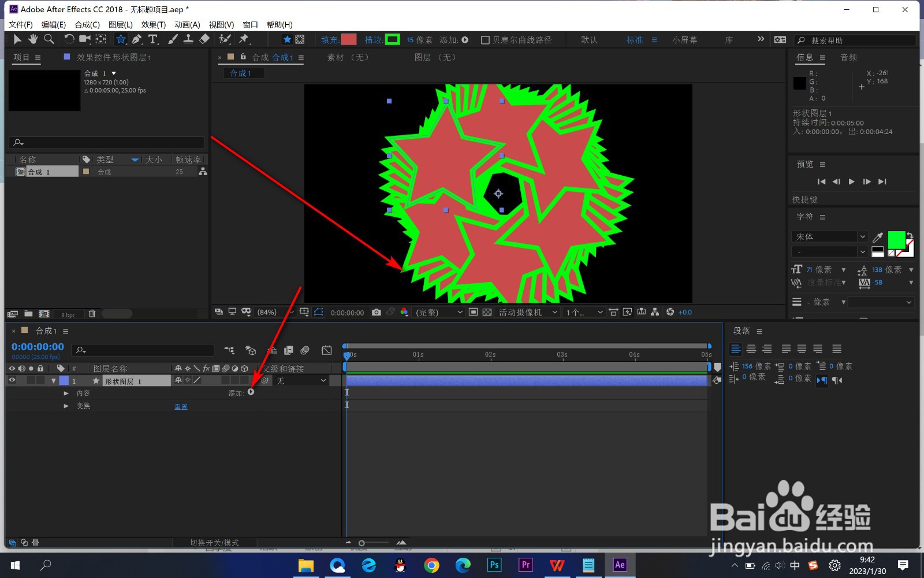Select the Zoom magnifier tool
This screenshot has height=578, width=924.
click(49, 39)
